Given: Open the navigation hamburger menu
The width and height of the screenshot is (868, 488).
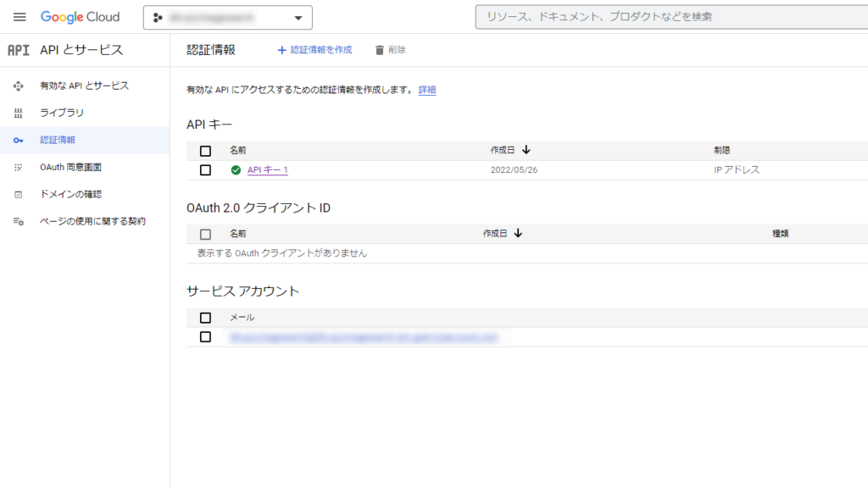Looking at the screenshot, I should pos(19,16).
